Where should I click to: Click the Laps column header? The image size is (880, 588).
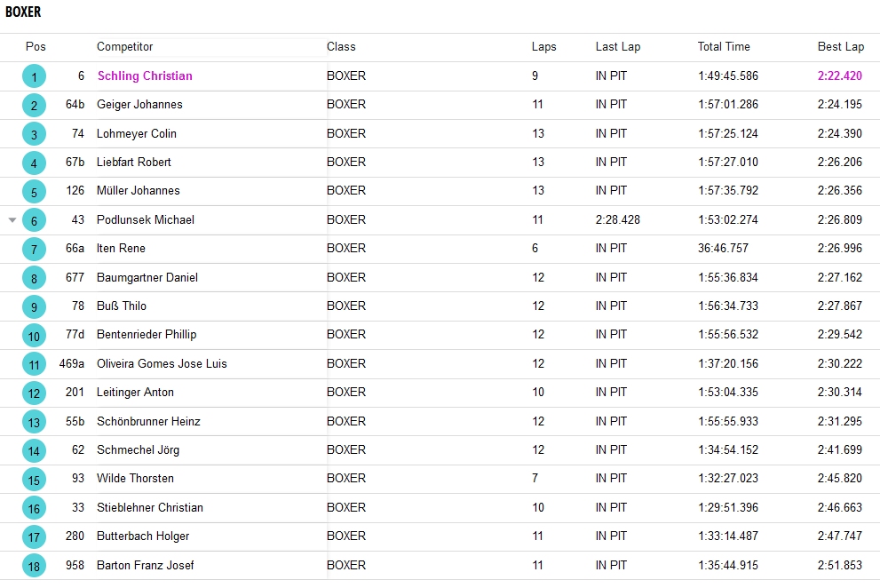point(543,47)
